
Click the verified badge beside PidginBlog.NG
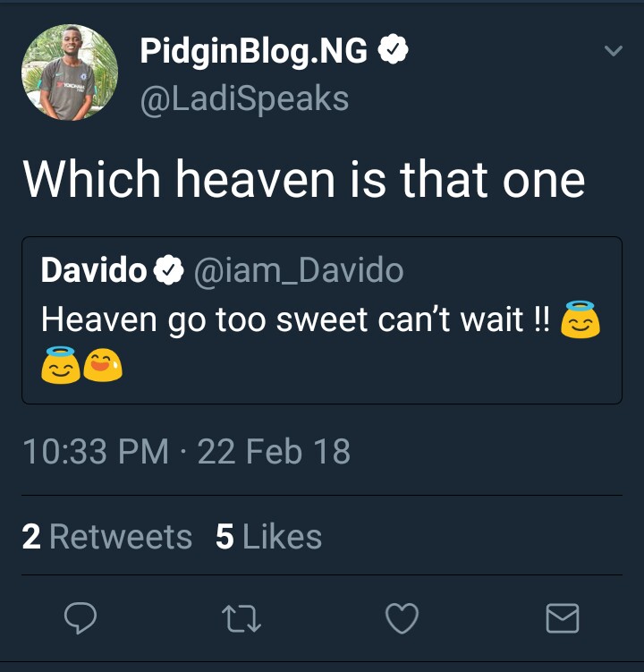(x=393, y=53)
